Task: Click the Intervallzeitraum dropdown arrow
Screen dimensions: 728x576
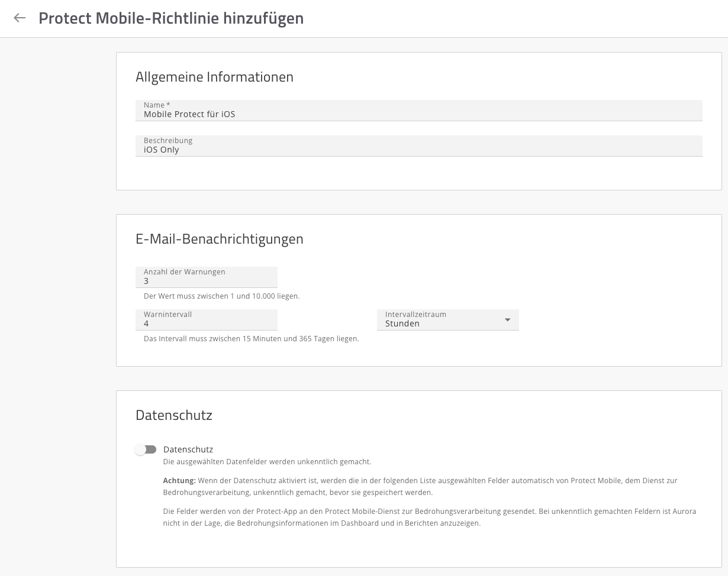Action: pyautogui.click(x=507, y=320)
